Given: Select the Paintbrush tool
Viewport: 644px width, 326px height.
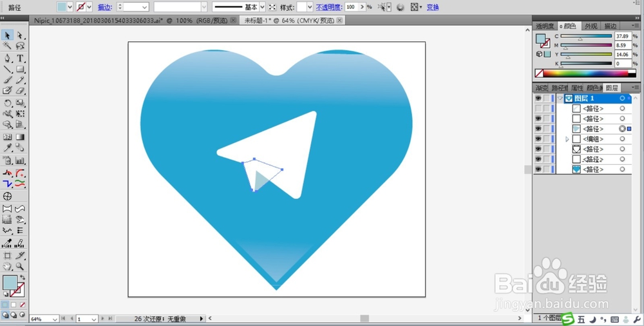Looking at the screenshot, I should pos(7,80).
